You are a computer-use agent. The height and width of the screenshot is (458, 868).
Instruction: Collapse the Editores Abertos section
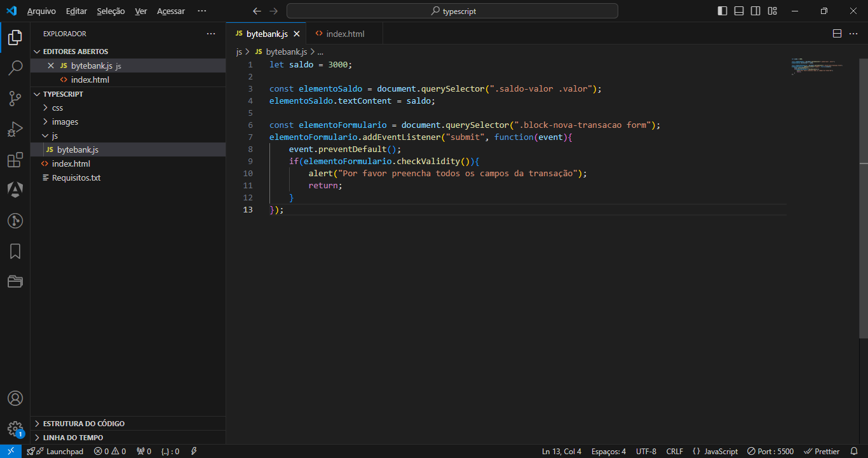pyautogui.click(x=128, y=52)
